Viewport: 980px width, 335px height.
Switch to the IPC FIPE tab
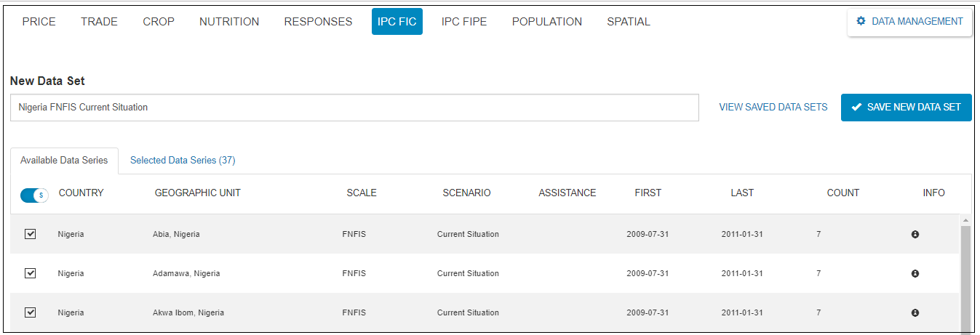464,22
